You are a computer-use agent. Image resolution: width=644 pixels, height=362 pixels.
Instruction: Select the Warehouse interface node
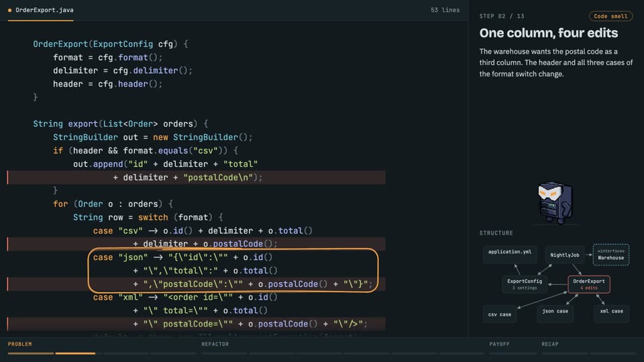pyautogui.click(x=610, y=255)
